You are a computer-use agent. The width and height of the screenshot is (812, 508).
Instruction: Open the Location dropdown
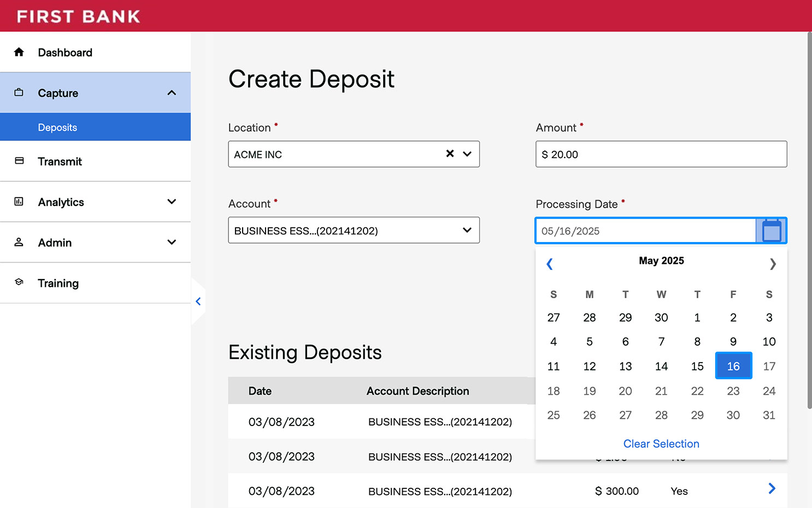click(x=467, y=154)
